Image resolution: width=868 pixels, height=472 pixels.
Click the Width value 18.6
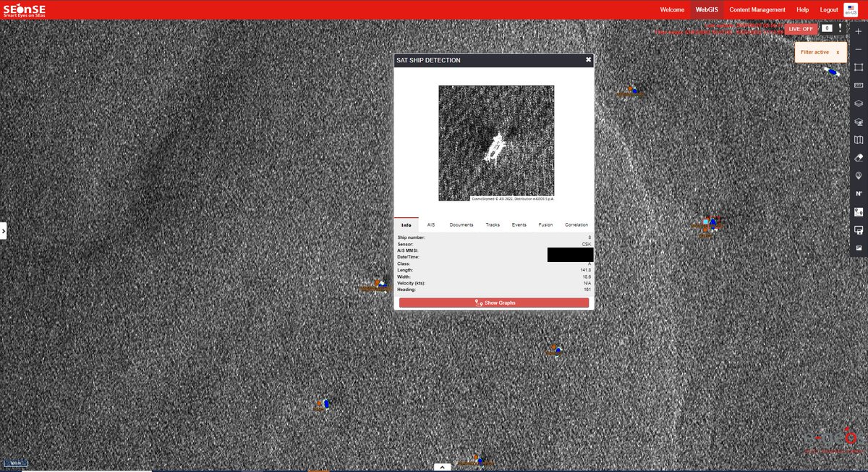(586, 277)
